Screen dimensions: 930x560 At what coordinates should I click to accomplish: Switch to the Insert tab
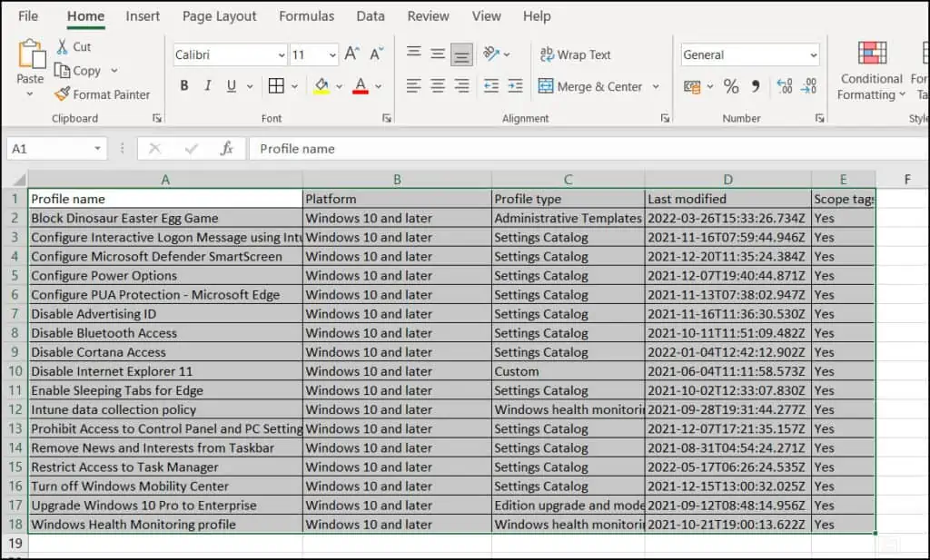click(143, 16)
